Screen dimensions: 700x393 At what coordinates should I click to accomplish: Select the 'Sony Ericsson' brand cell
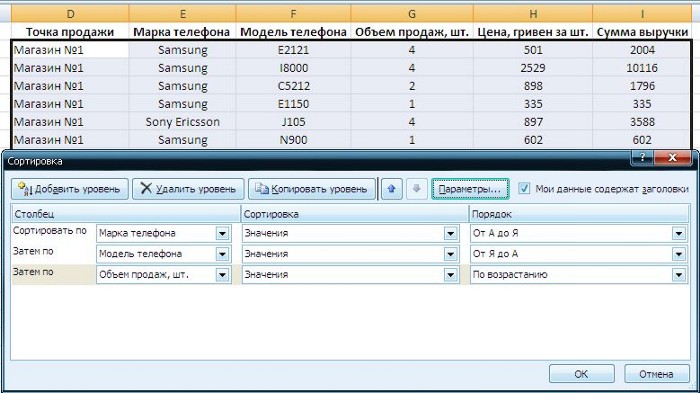(x=182, y=121)
